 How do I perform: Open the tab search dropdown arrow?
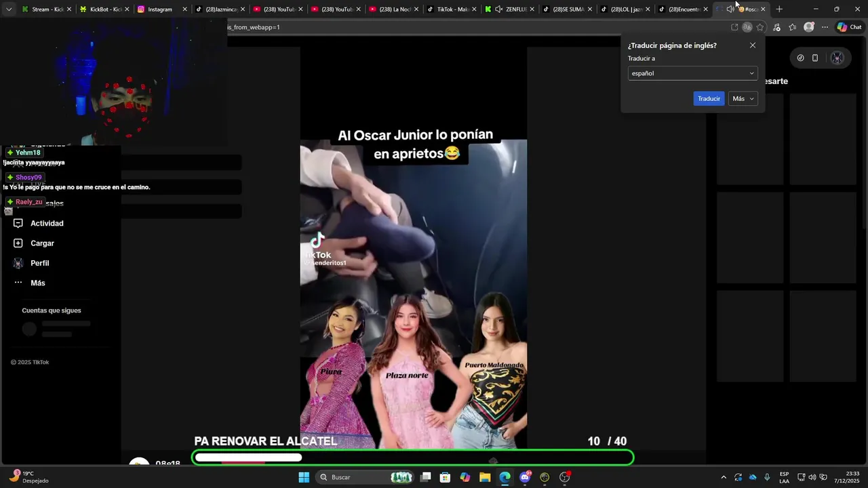[x=9, y=9]
